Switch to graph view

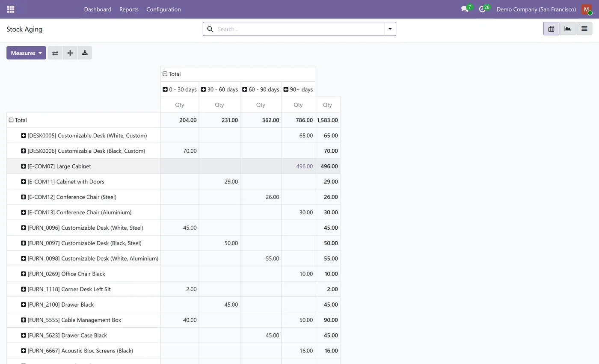(x=568, y=29)
